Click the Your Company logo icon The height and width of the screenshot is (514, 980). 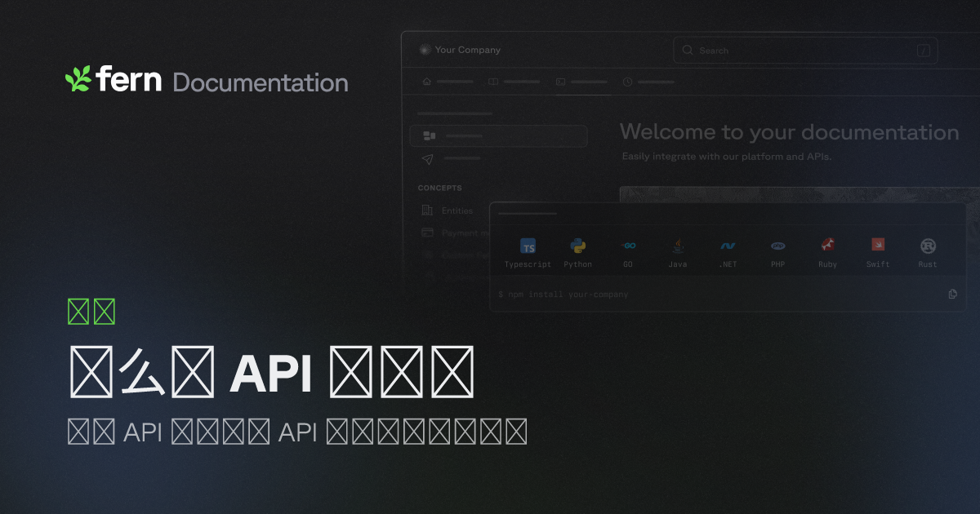[424, 50]
